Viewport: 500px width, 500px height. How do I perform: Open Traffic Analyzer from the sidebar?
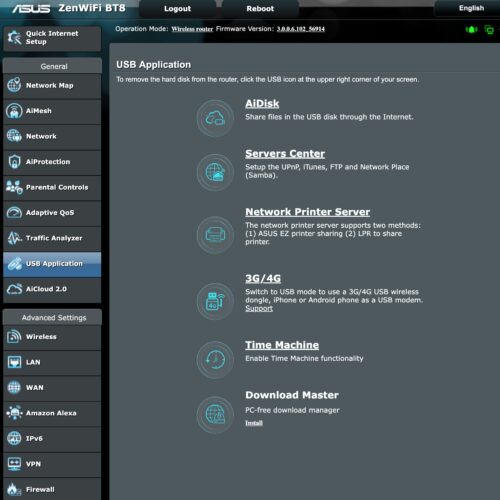pos(52,238)
